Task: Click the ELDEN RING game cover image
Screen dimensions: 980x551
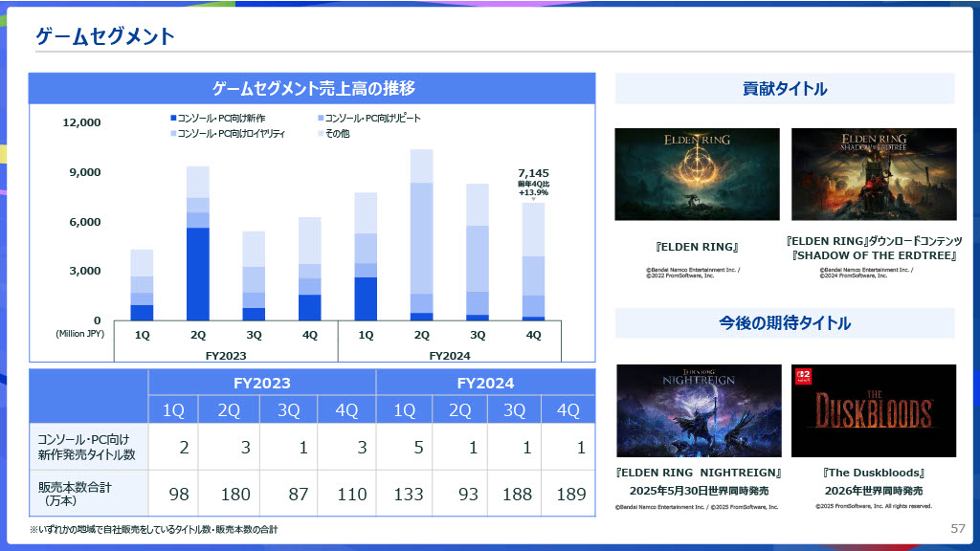Action: [697, 174]
